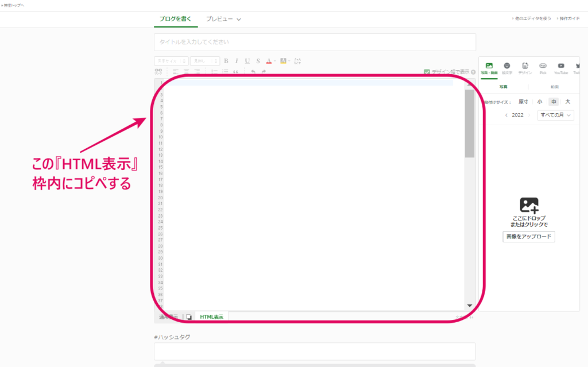Click the ハッシュタグ input field
The image size is (588, 367).
[x=315, y=351]
